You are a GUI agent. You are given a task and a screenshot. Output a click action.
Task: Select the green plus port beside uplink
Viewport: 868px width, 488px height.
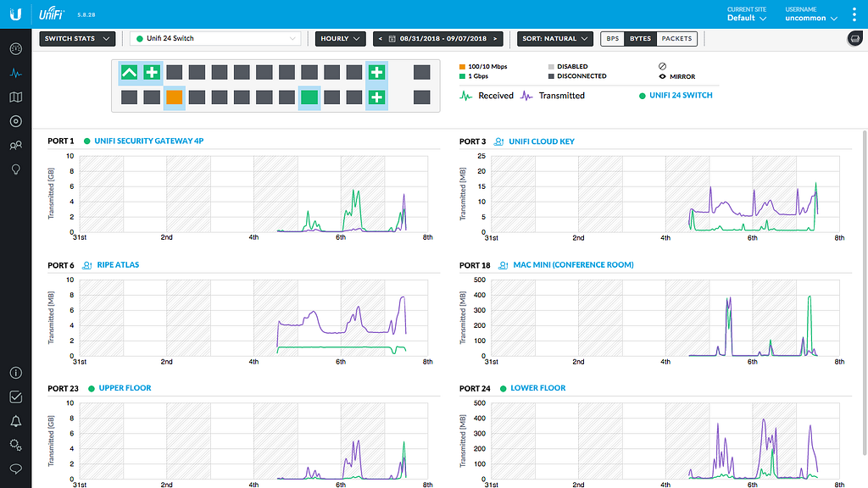coord(152,73)
